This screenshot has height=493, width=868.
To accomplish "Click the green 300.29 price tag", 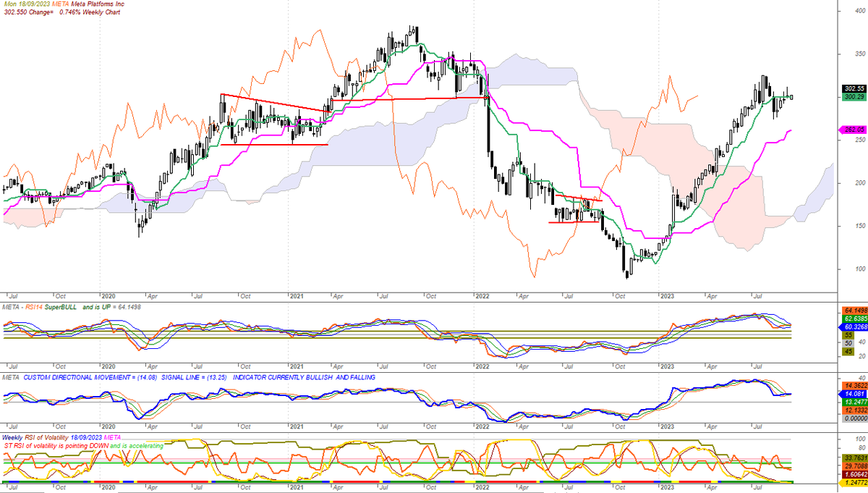I will pyautogui.click(x=855, y=96).
